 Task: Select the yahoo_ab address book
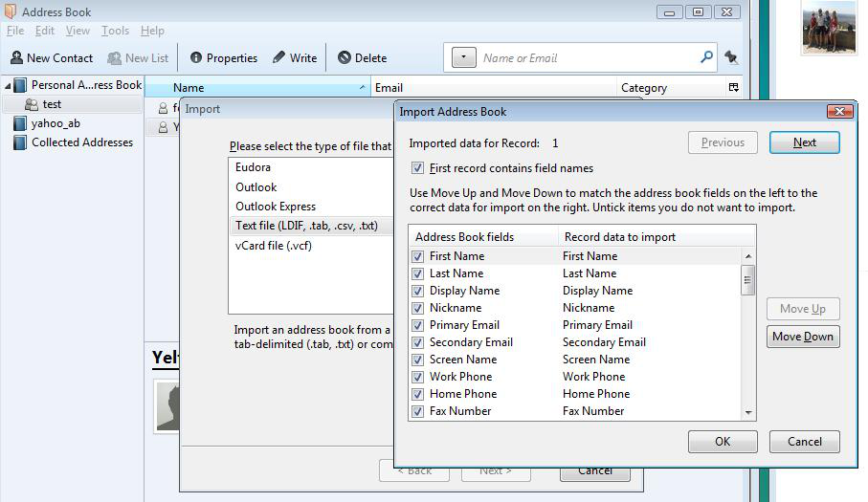pos(55,123)
